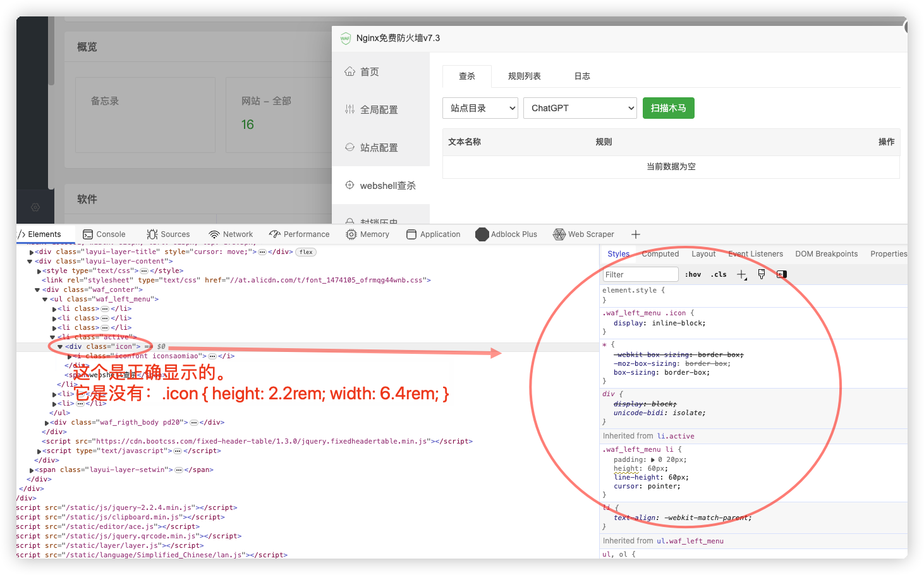Switch to the 查杀 tab
Screen dimensions: 924x575
pos(467,76)
